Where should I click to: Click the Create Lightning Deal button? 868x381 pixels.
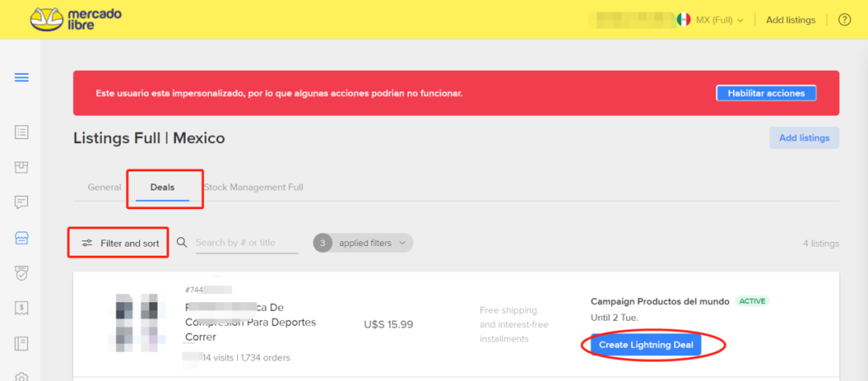(x=646, y=345)
